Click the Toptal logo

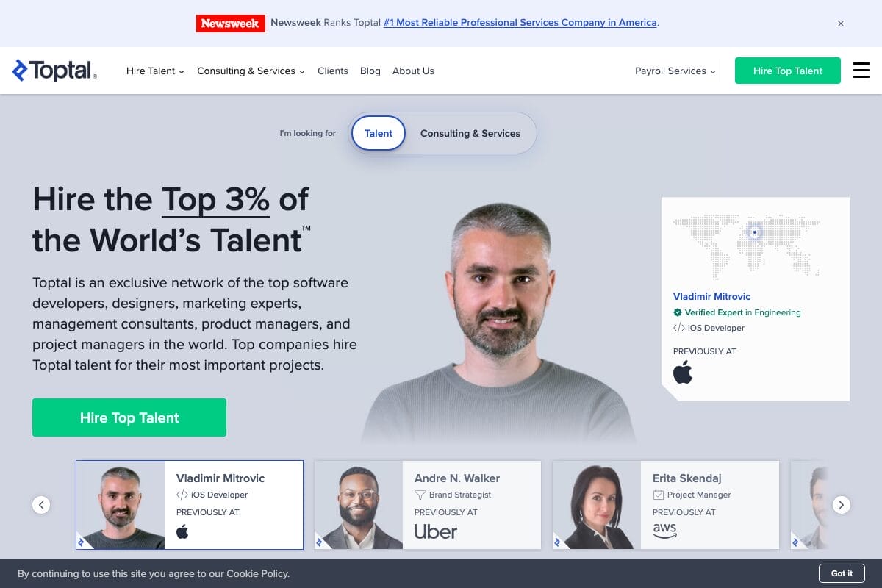[x=54, y=71]
